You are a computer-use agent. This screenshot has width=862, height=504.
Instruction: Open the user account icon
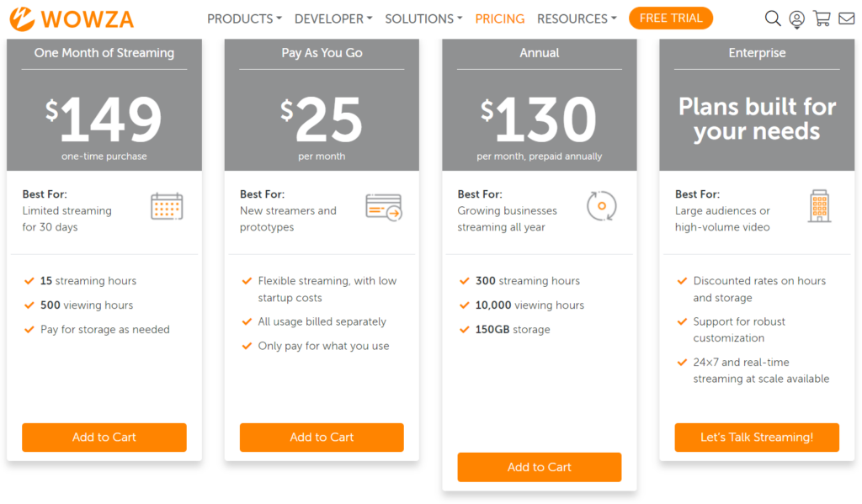[796, 19]
